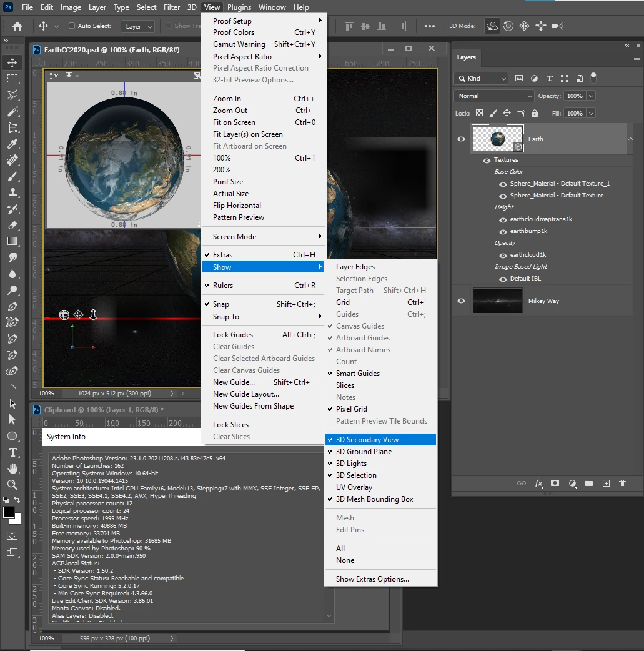Image resolution: width=644 pixels, height=651 pixels.
Task: Expand the Screen Mode submenu
Action: [x=264, y=237]
